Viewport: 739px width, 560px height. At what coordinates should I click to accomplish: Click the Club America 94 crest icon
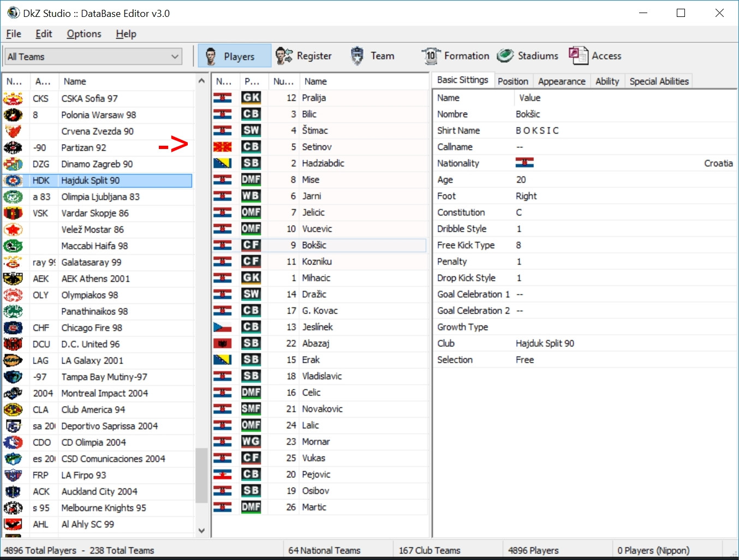click(x=13, y=410)
